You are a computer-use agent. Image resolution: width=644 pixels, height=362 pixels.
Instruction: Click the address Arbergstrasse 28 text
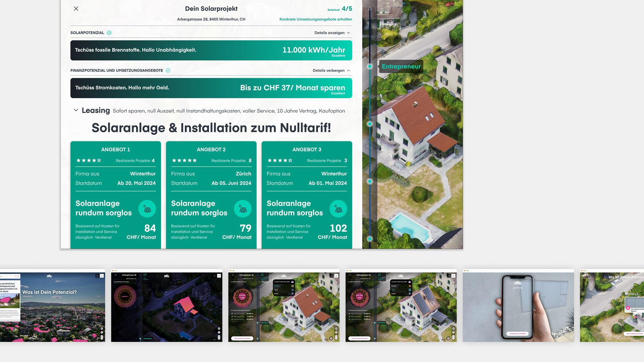click(211, 19)
